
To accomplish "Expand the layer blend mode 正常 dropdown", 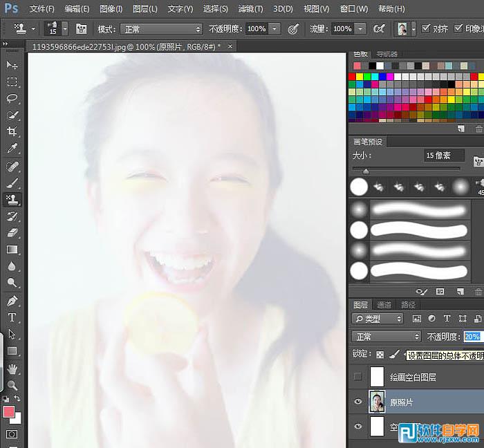I will (386, 337).
